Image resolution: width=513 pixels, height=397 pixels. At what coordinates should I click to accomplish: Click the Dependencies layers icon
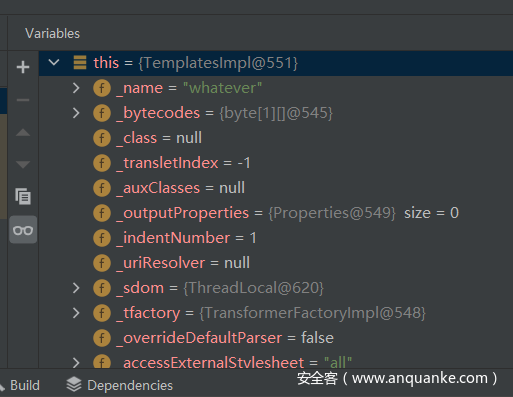74,385
